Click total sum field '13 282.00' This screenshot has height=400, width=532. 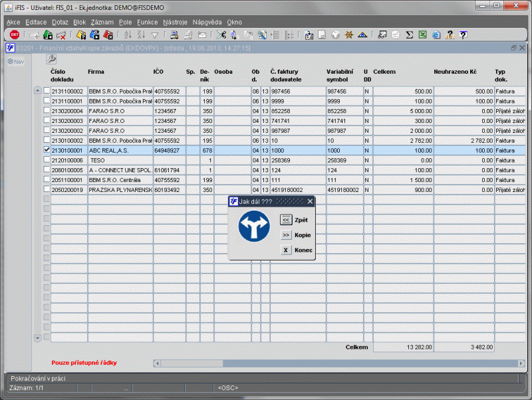coord(403,347)
